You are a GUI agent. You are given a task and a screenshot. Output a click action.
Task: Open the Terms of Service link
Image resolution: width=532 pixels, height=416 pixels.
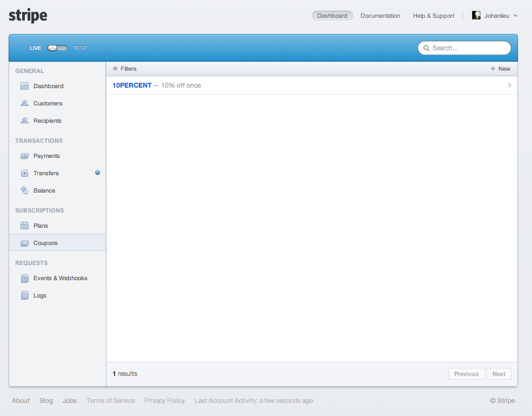pos(111,401)
